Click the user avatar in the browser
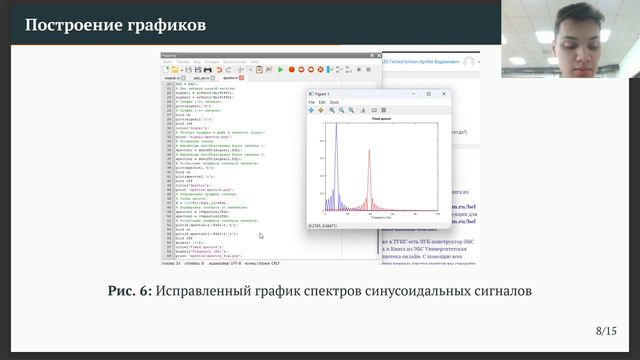 [469, 62]
